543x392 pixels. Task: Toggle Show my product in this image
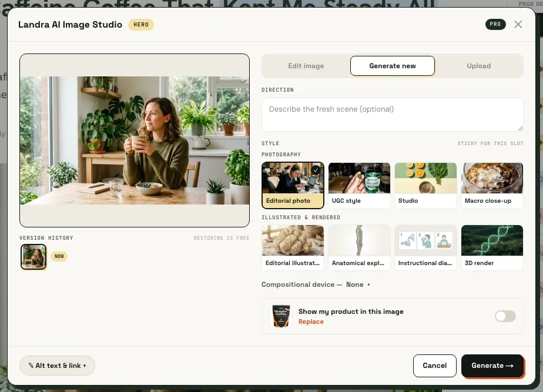[x=505, y=316]
